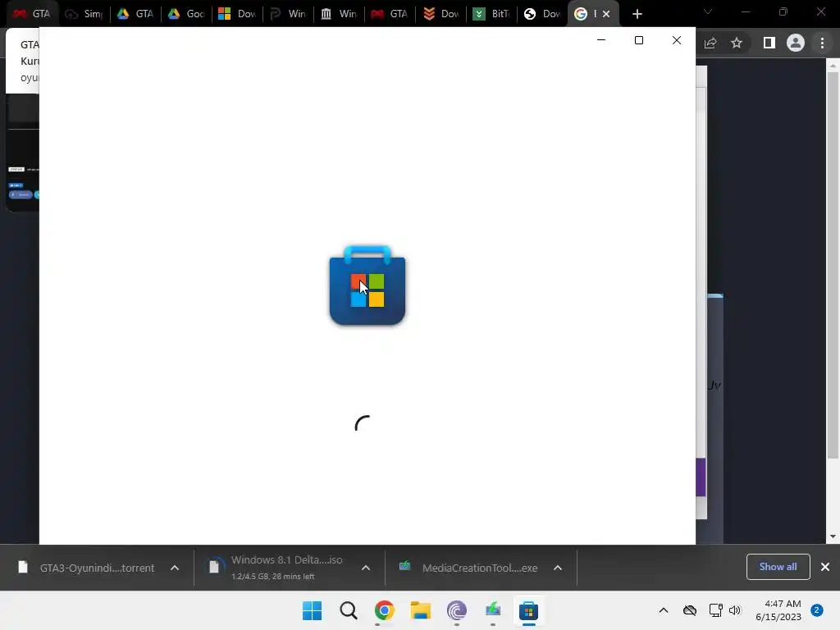Click Show all downloads button

[778, 567]
